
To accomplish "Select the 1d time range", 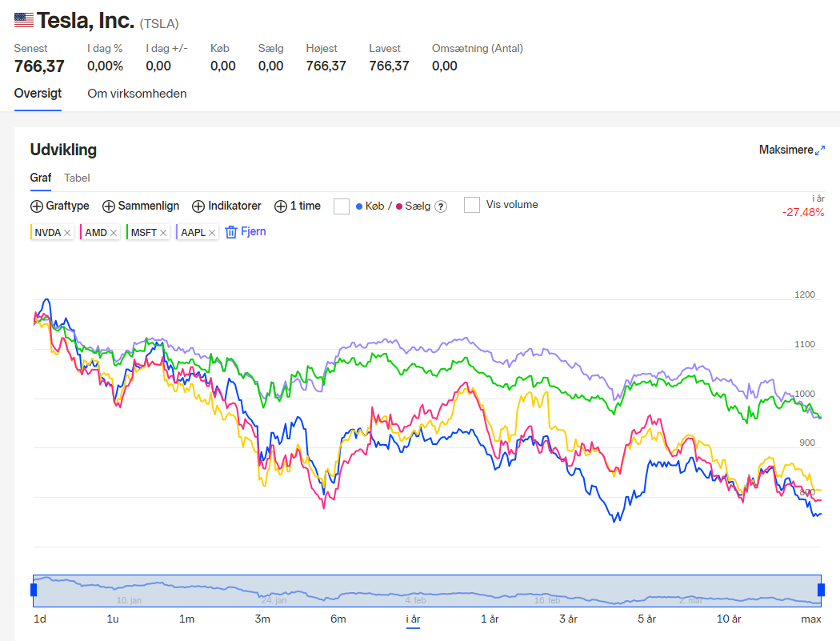I will tap(40, 619).
